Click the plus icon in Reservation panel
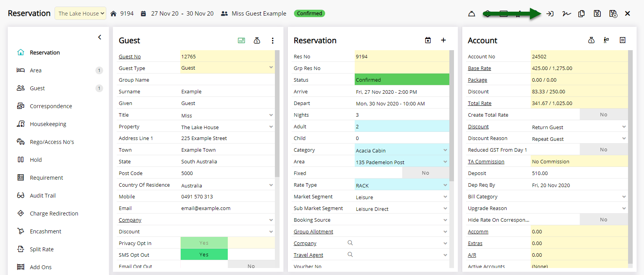Image resolution: width=644 pixels, height=275 pixels. tap(443, 40)
